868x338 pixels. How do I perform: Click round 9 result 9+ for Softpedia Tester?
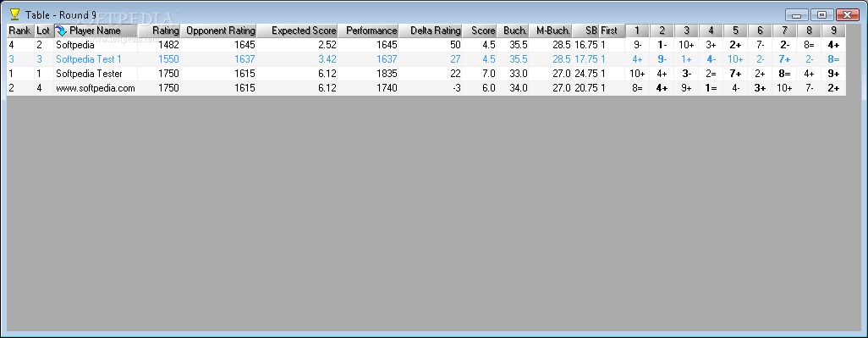pyautogui.click(x=833, y=74)
